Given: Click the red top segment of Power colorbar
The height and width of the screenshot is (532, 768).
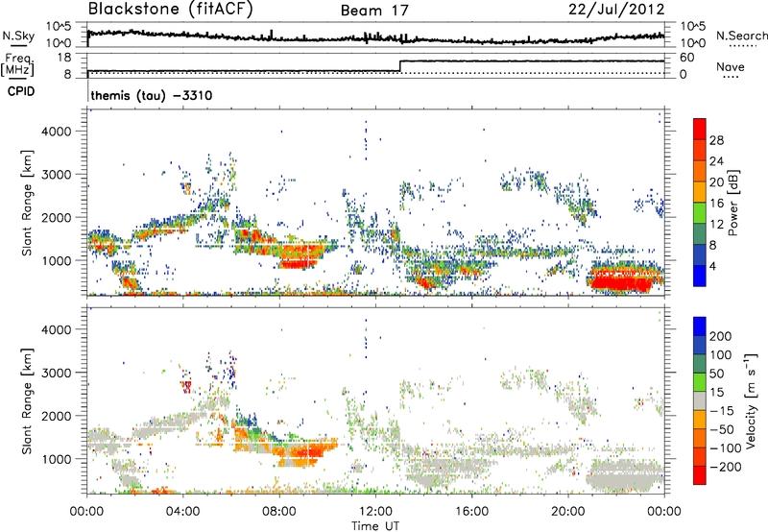Looking at the screenshot, I should (x=700, y=130).
